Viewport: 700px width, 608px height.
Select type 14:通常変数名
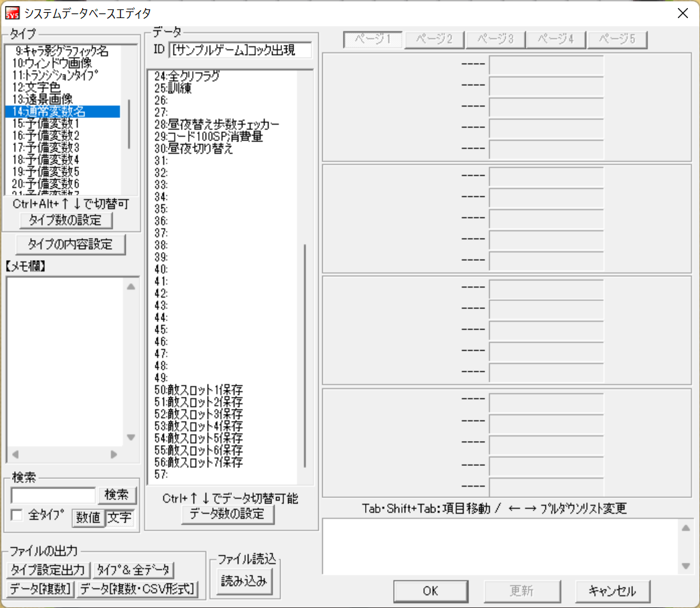[62, 111]
